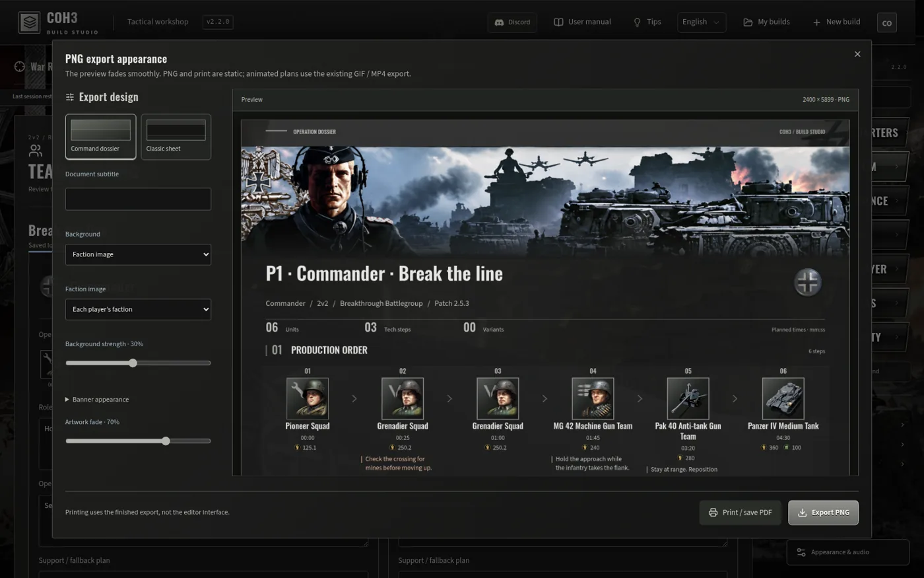The width and height of the screenshot is (924, 578).
Task: Click the Grenadier Squad icon at step 03
Action: (498, 398)
